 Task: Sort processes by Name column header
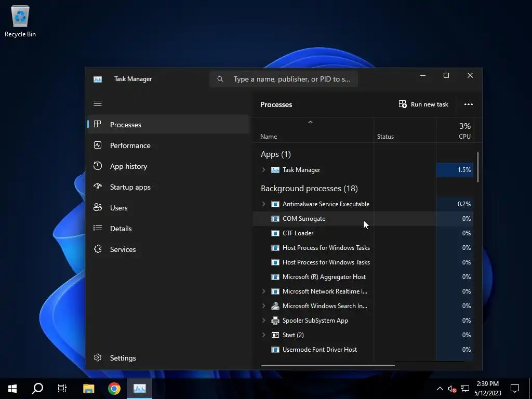click(313, 130)
